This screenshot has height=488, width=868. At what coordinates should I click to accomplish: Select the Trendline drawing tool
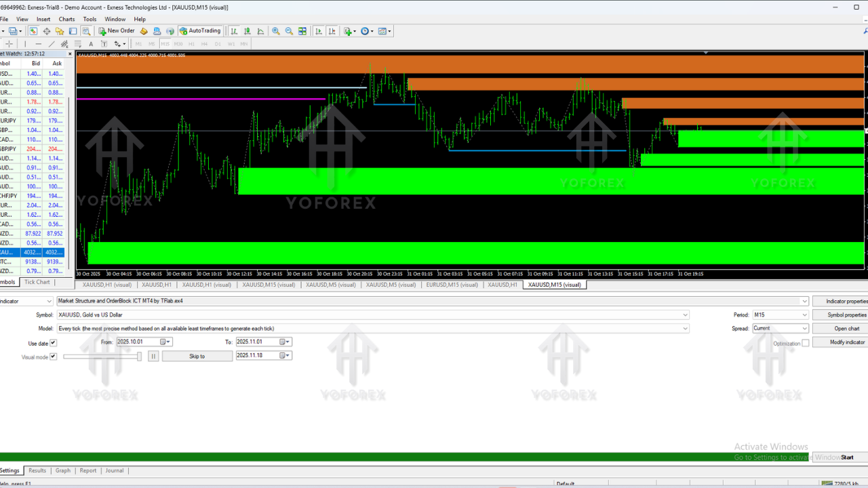pyautogui.click(x=51, y=44)
